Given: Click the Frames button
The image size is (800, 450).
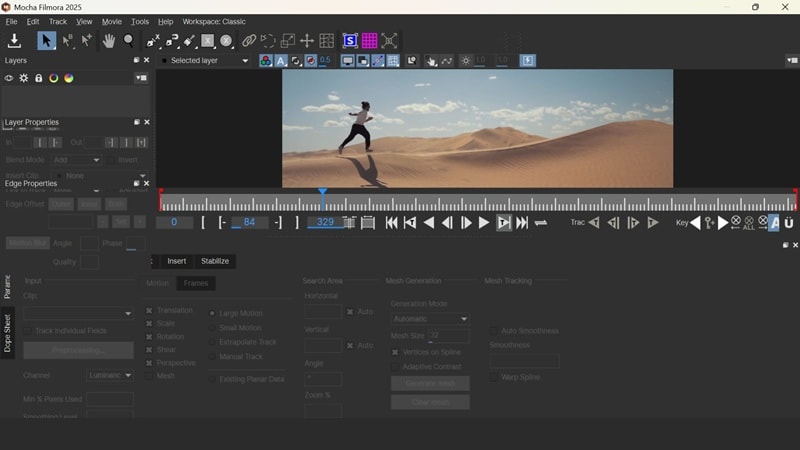Looking at the screenshot, I should click(196, 283).
